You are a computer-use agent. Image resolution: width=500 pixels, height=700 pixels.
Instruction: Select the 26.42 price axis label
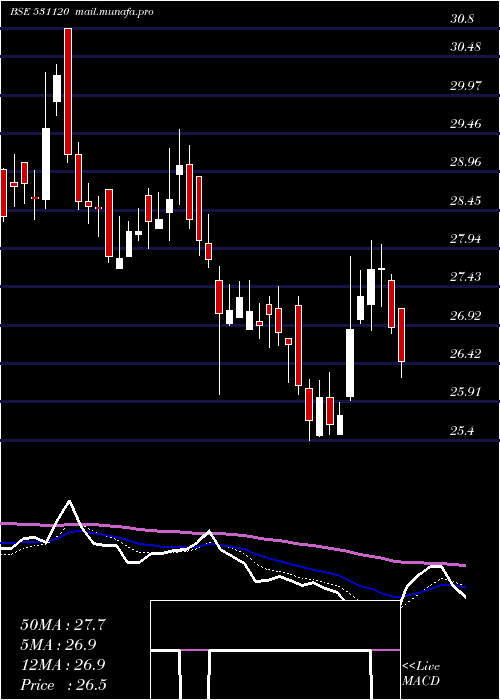point(466,354)
